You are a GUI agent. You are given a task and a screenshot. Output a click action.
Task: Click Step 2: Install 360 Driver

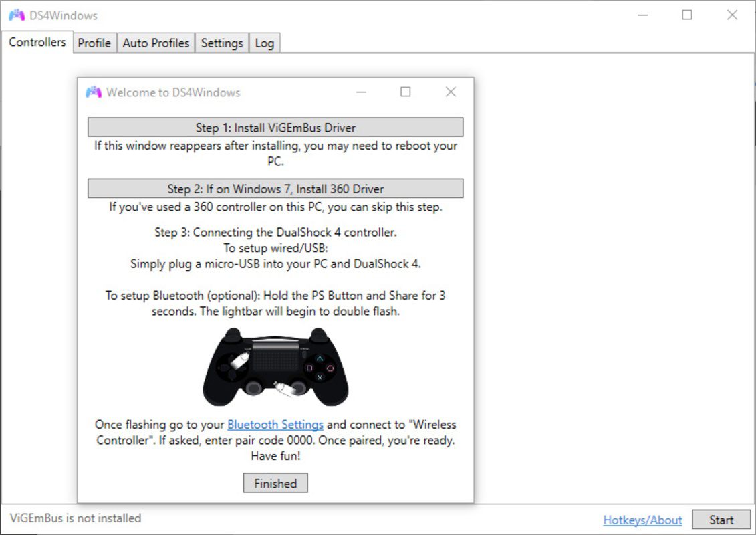(275, 188)
